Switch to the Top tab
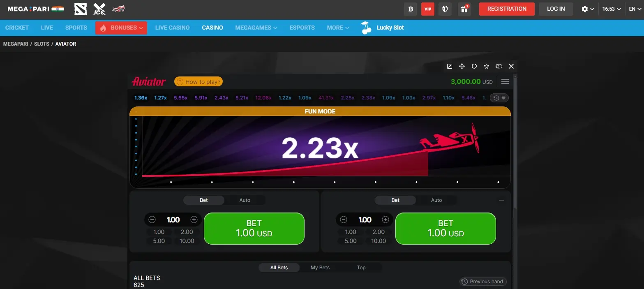Image resolution: width=644 pixels, height=289 pixels. (361, 268)
